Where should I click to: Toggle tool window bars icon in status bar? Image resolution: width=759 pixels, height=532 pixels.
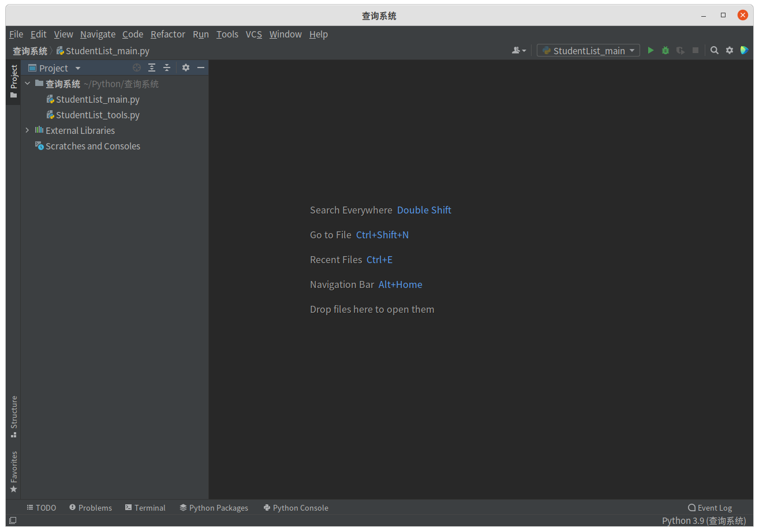[x=13, y=521]
